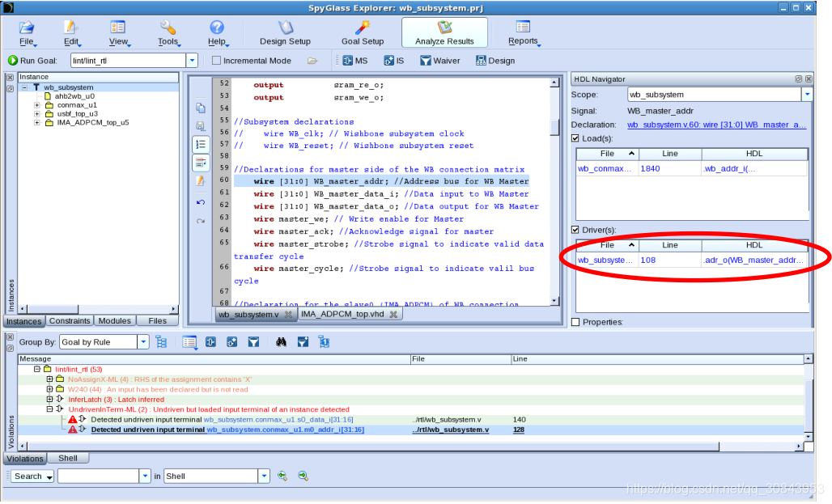
Task: Click the funnel waiver icon in violations toolbar
Action: point(253,342)
